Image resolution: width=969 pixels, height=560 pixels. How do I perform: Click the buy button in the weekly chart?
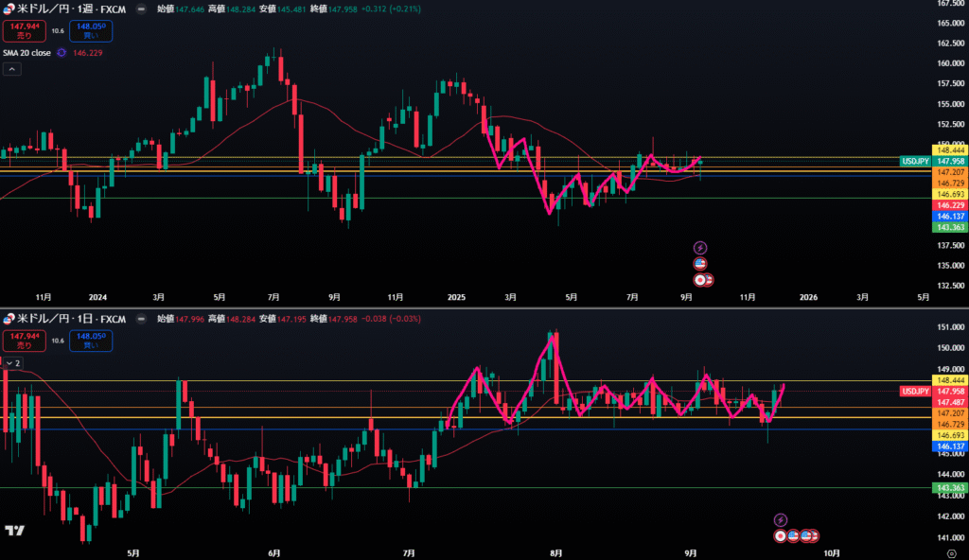(x=90, y=32)
